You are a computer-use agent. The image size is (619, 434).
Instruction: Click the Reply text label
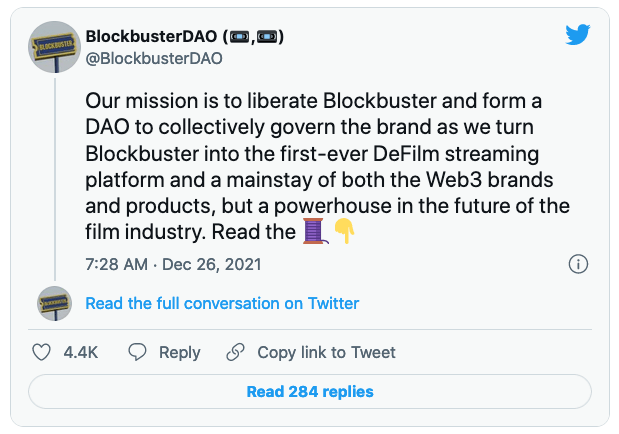(180, 353)
